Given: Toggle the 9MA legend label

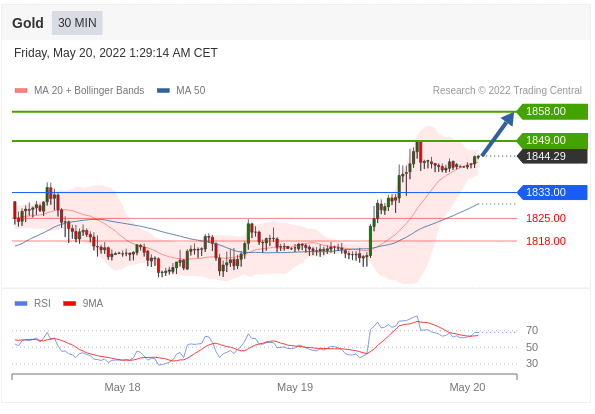Looking at the screenshot, I should [x=93, y=304].
